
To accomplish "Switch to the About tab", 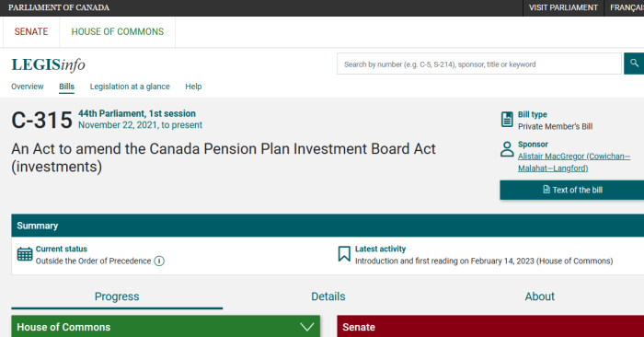I will [x=540, y=296].
